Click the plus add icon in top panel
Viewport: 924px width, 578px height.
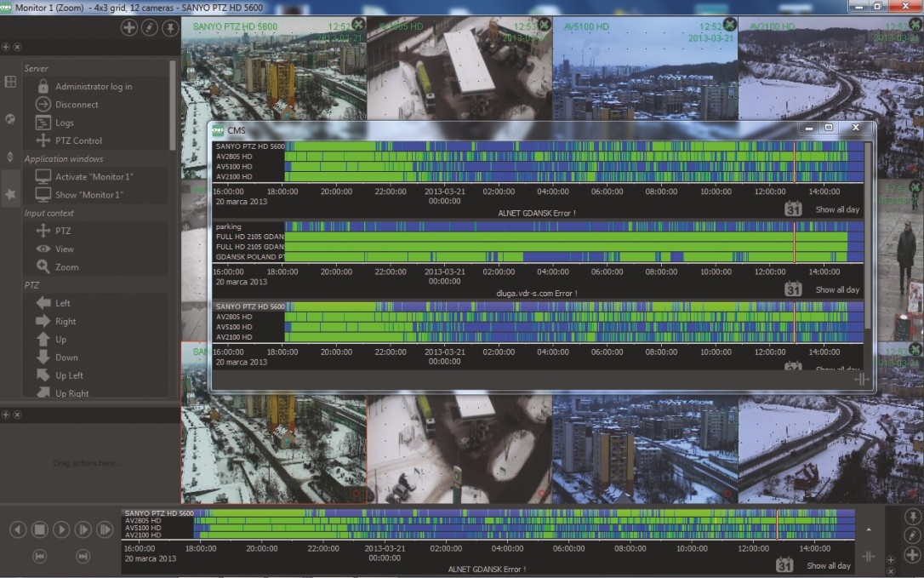coord(129,28)
